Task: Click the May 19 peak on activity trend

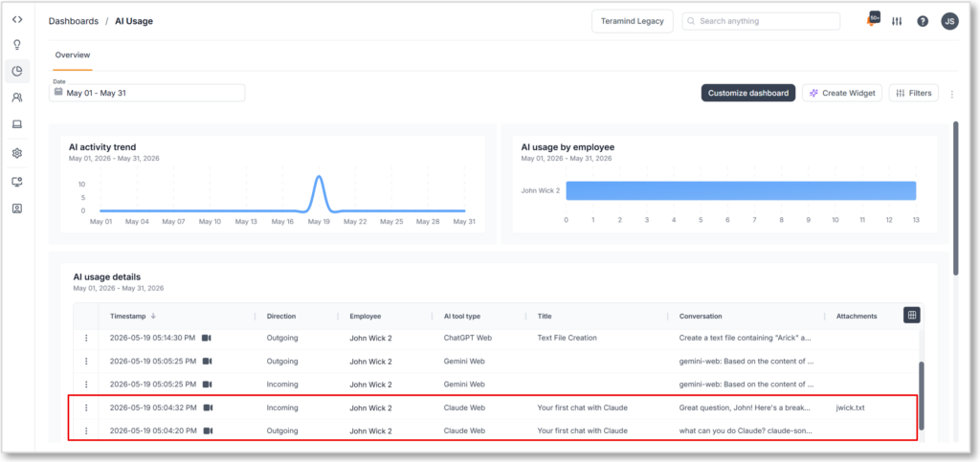Action: [319, 177]
